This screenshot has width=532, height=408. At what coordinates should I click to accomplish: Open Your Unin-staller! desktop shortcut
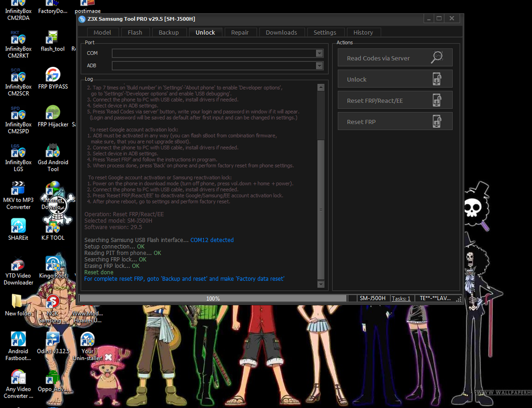[x=87, y=346]
